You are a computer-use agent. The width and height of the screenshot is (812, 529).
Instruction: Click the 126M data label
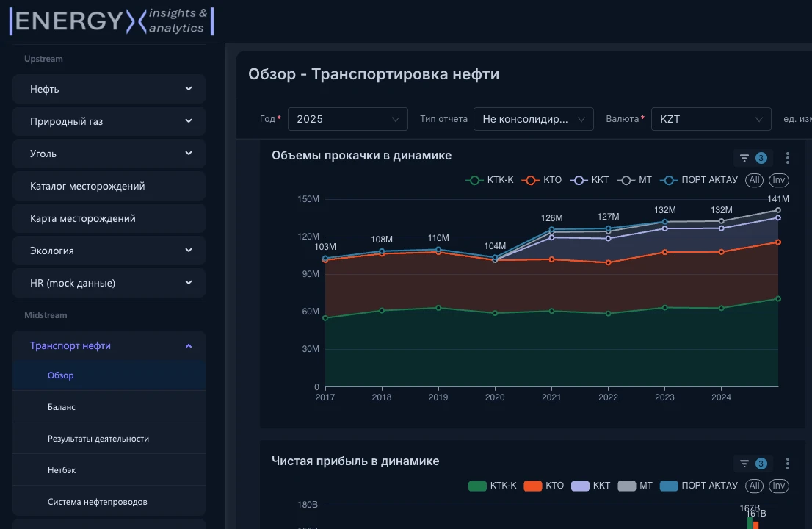pos(551,218)
